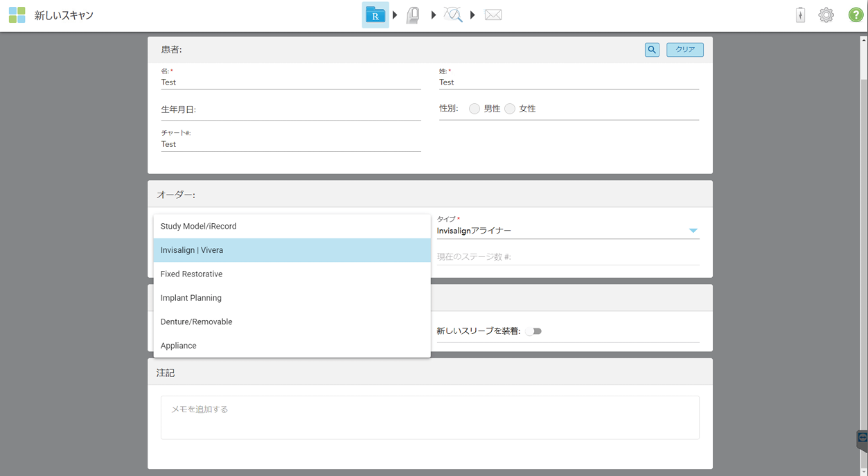Go to the scan step tooth icon
Viewport: 868px width, 476px height.
[x=413, y=15]
